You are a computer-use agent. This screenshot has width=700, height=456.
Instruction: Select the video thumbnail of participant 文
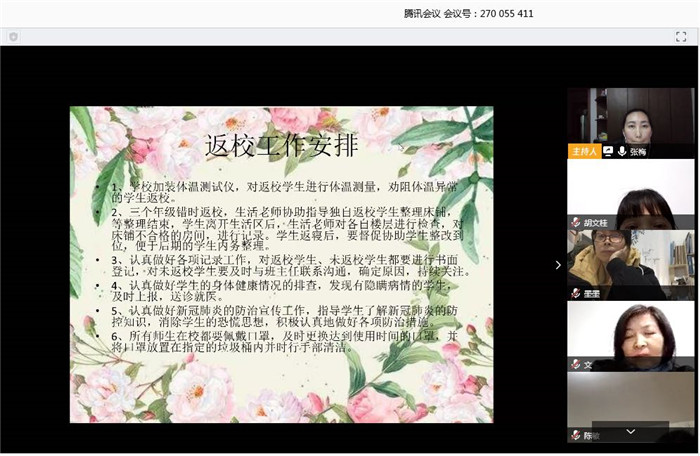630,336
